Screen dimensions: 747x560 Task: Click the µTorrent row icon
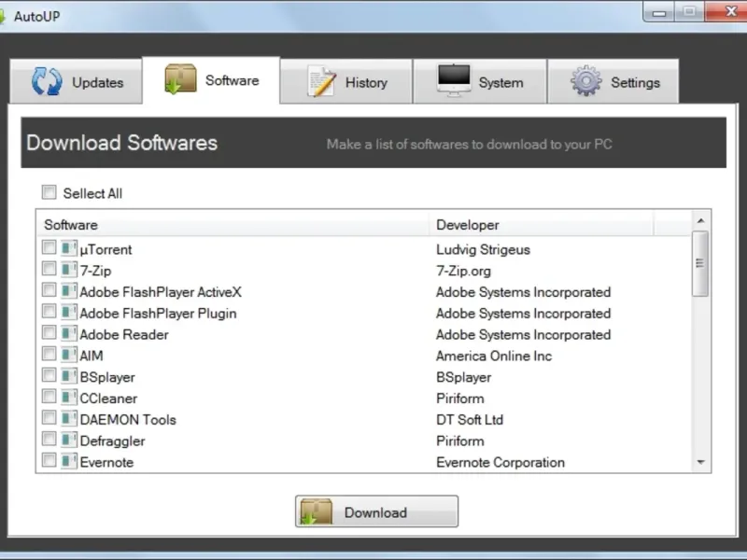(68, 248)
